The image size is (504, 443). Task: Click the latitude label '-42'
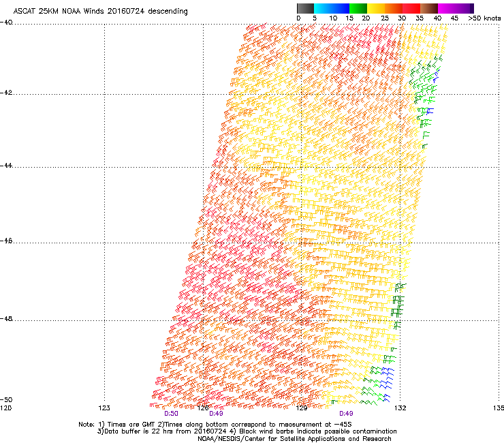(6, 93)
